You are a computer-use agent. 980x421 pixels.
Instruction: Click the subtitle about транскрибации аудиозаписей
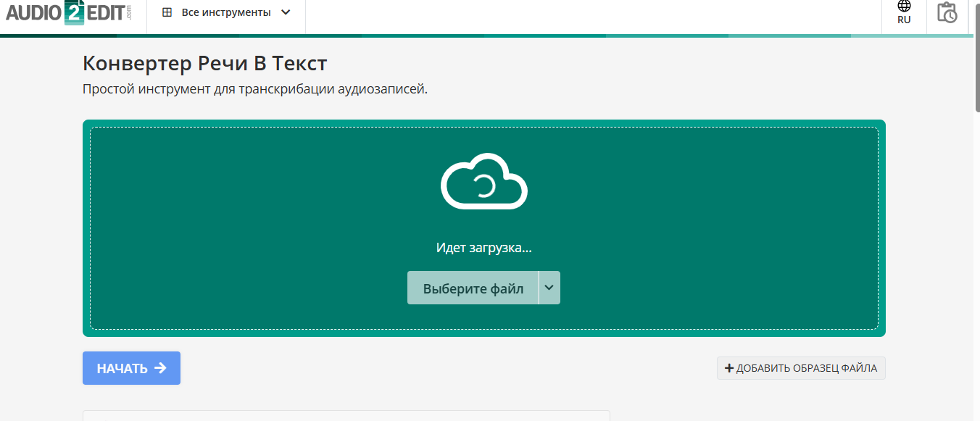(x=255, y=90)
